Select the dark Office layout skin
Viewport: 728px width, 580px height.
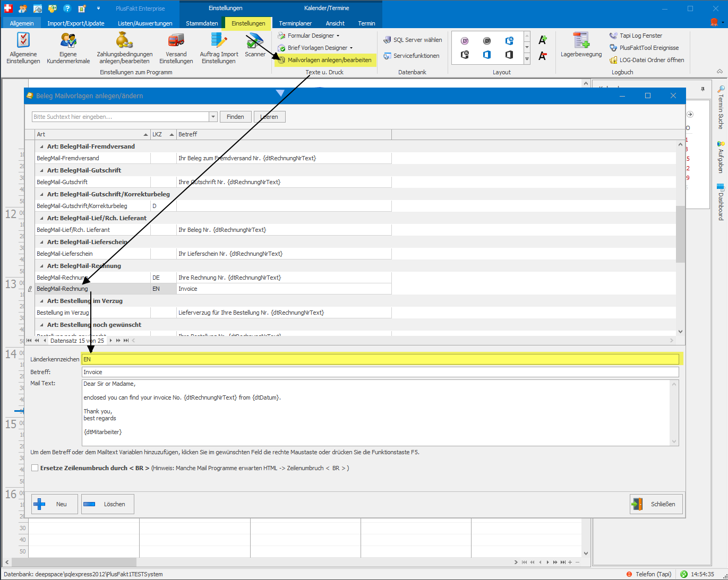click(509, 55)
